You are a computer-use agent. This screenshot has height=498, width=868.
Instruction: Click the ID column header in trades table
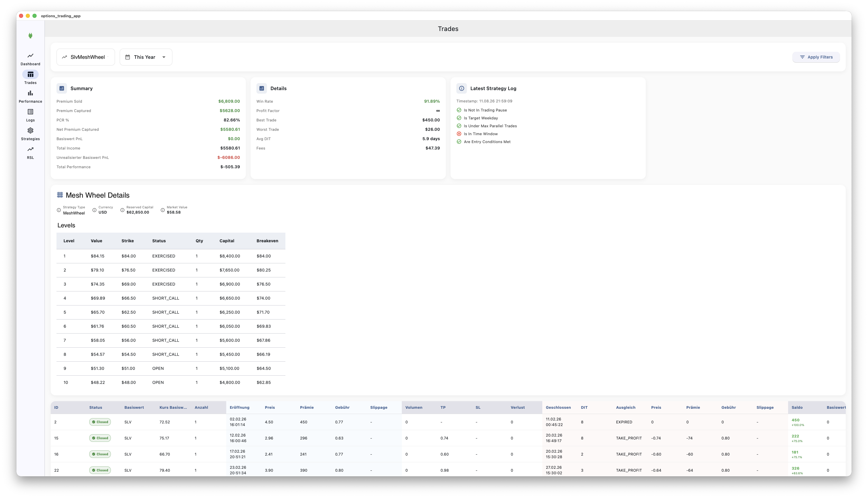(x=56, y=407)
